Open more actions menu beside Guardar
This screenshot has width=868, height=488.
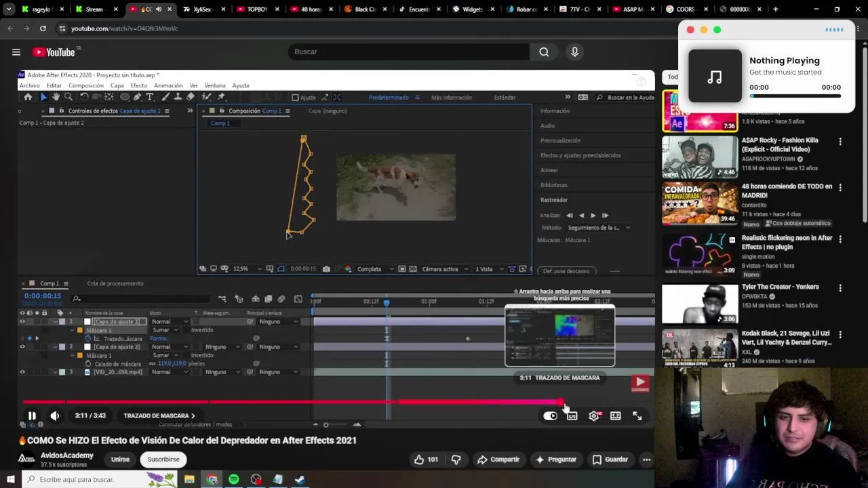coord(646,460)
